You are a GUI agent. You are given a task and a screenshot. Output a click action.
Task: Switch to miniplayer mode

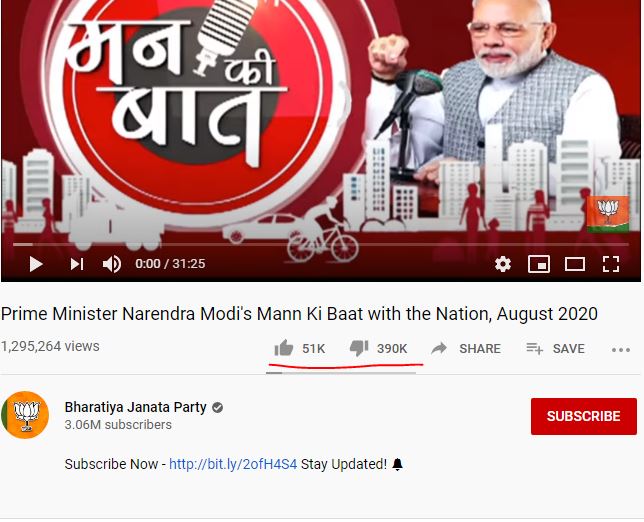539,264
